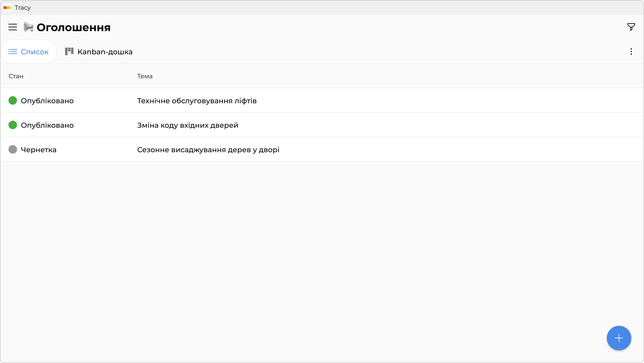Click the gray Чернетка status dot
The image size is (644, 363).
tap(13, 150)
